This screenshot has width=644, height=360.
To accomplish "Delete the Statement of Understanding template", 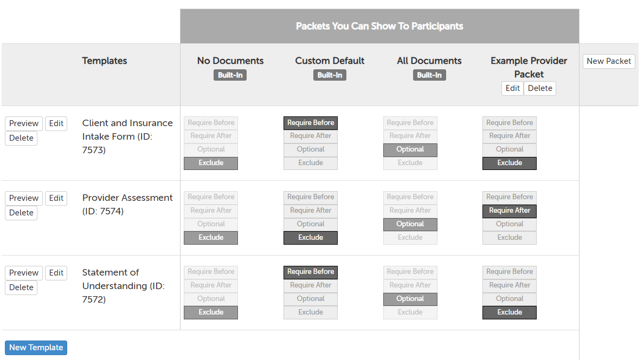I will (21, 287).
